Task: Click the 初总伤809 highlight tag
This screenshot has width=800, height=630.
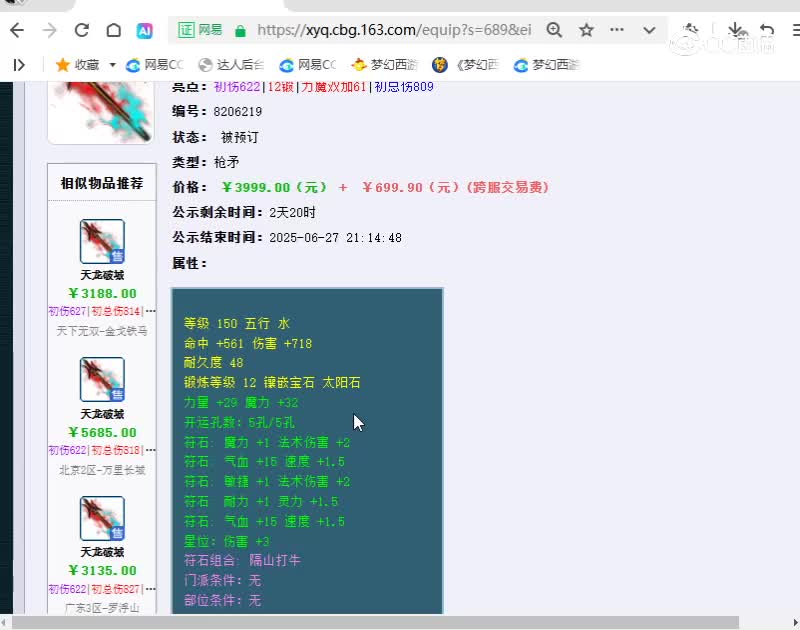Action: click(x=404, y=87)
